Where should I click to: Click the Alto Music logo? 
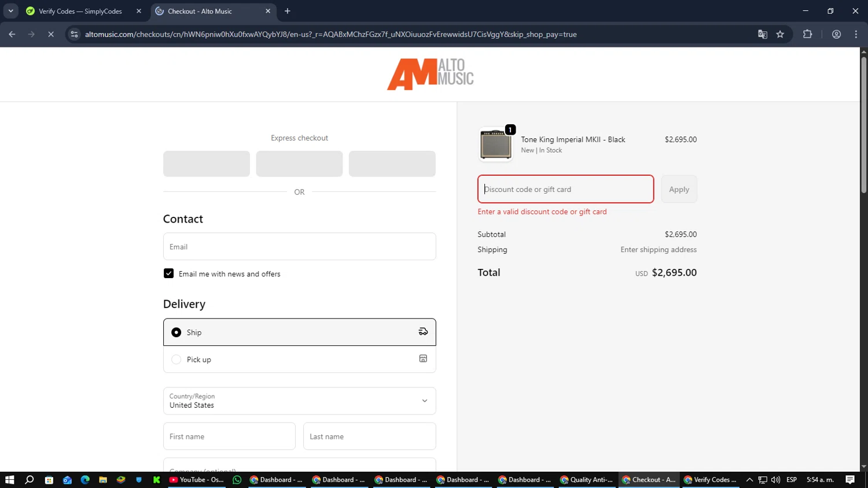pyautogui.click(x=430, y=74)
